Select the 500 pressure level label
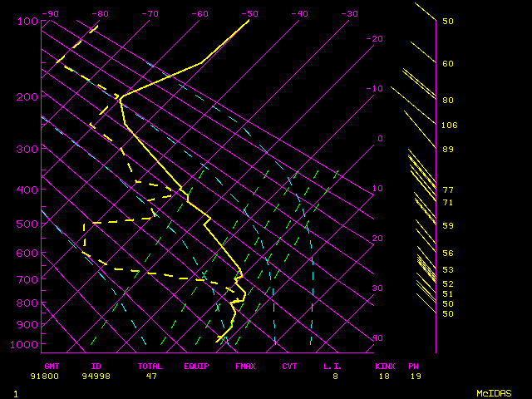This screenshot has height=399, width=532. (27, 224)
